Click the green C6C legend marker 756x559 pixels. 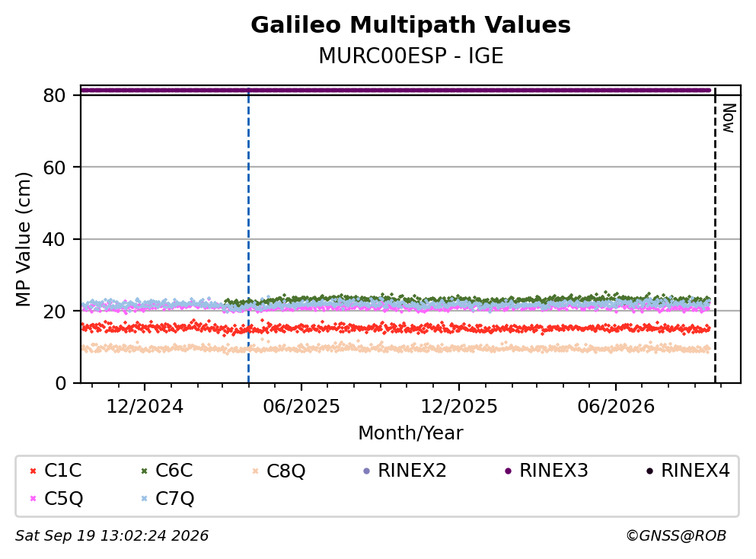(144, 471)
